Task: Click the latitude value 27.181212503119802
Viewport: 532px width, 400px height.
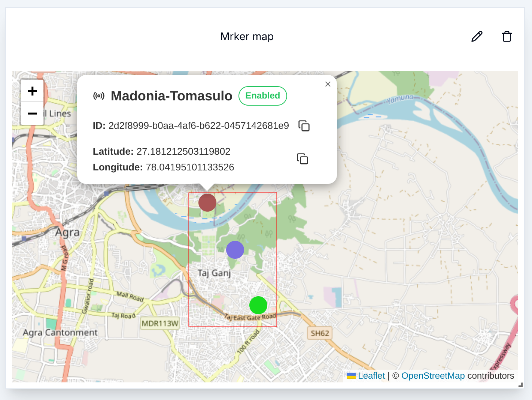Action: click(x=183, y=151)
